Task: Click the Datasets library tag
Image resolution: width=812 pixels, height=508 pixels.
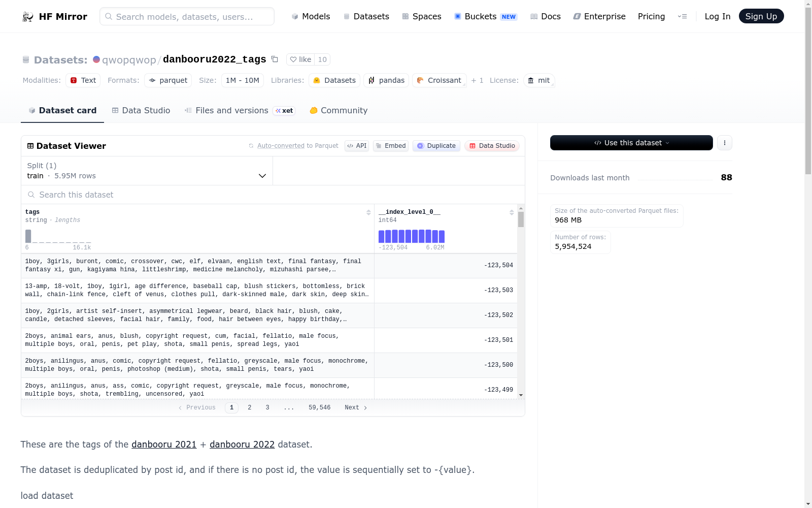Action: tap(334, 80)
